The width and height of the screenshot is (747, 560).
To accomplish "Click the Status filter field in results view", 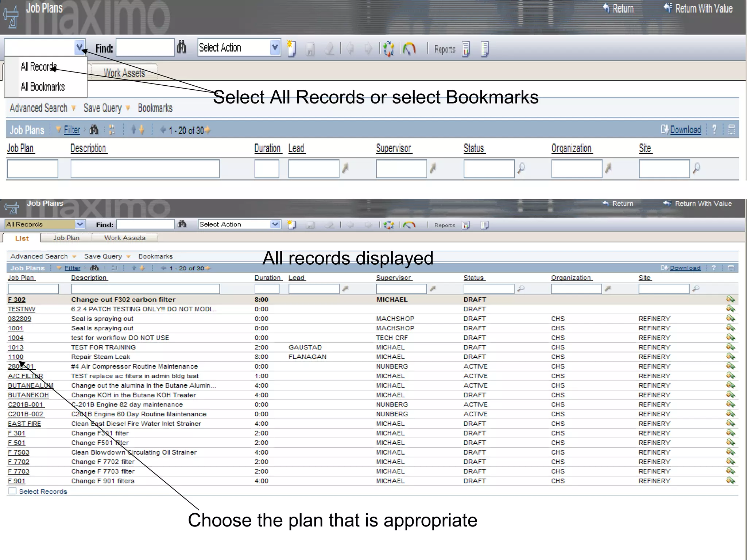I will pyautogui.click(x=489, y=289).
